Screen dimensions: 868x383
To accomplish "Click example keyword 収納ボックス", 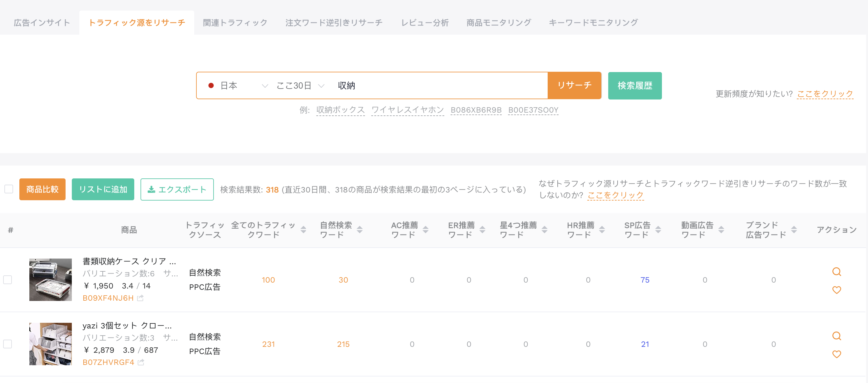I will pyautogui.click(x=340, y=110).
